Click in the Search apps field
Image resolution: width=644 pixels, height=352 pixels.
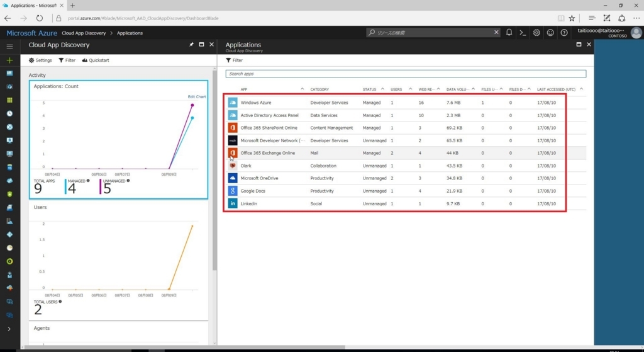406,74
